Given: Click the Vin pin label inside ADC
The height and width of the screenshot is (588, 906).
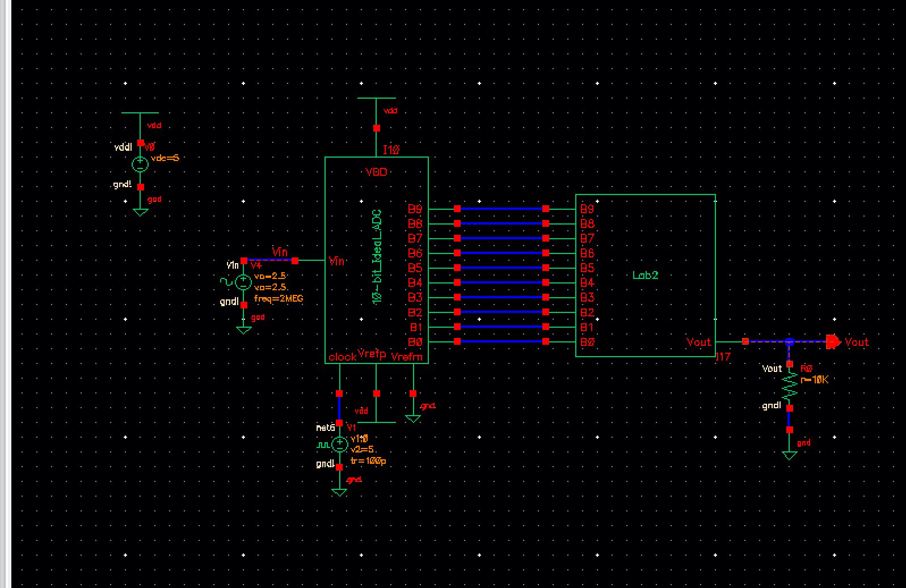Looking at the screenshot, I should [x=336, y=261].
